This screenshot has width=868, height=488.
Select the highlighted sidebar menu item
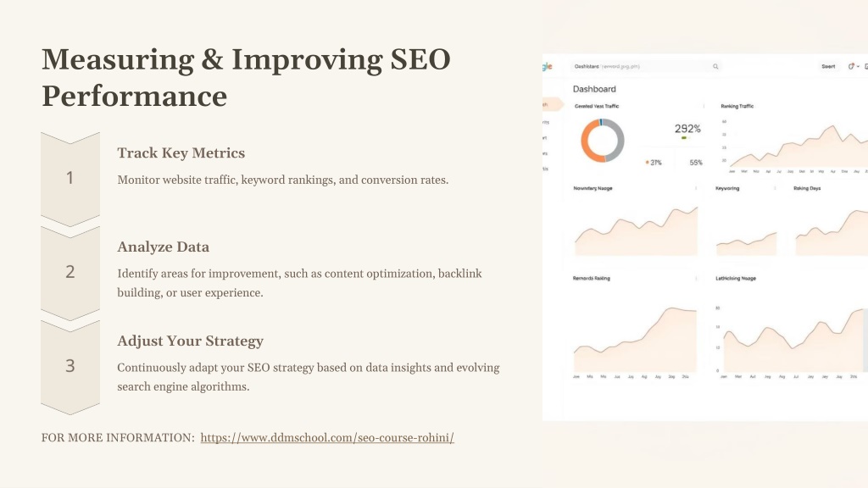pos(553,104)
